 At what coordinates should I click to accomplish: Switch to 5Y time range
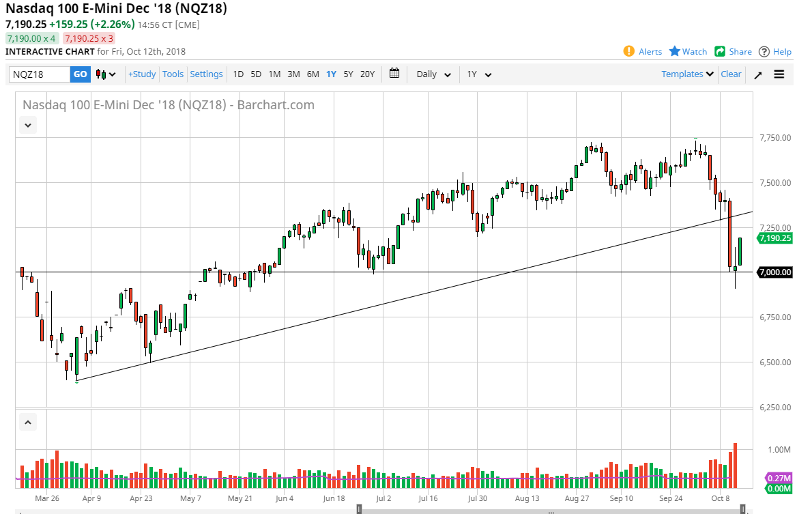tap(348, 74)
